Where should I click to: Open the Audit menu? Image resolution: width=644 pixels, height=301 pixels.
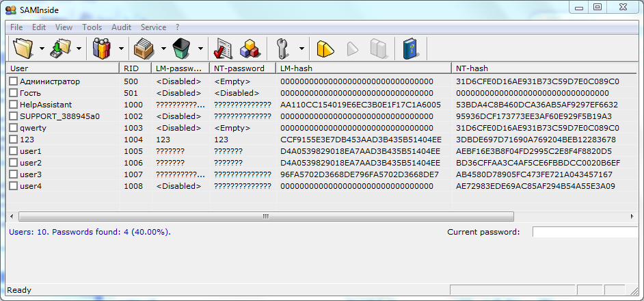click(x=121, y=27)
